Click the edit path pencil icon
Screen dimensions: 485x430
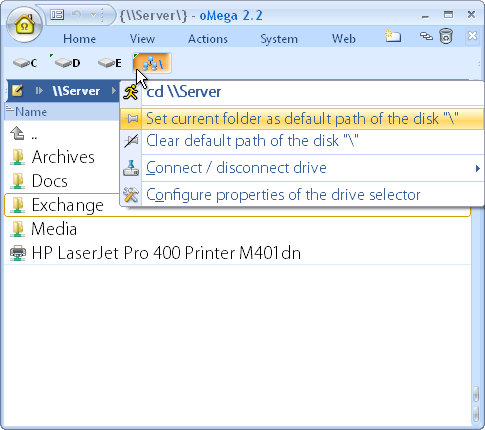[x=17, y=91]
